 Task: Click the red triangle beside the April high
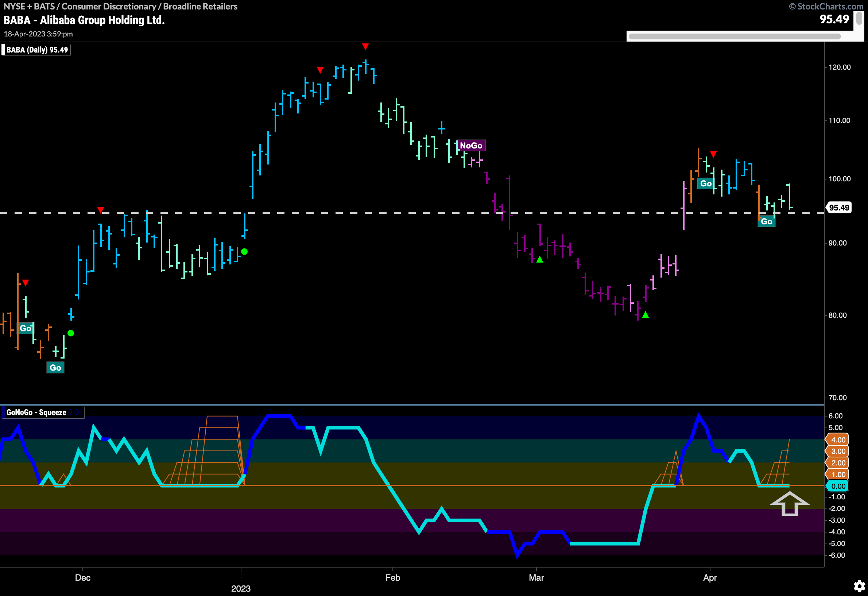click(x=713, y=154)
